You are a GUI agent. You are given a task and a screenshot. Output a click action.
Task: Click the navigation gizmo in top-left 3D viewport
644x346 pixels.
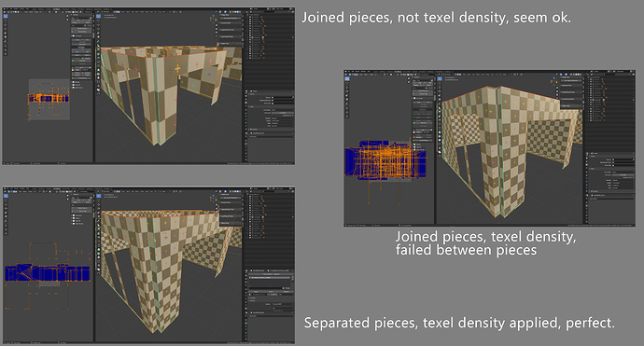[x=213, y=19]
